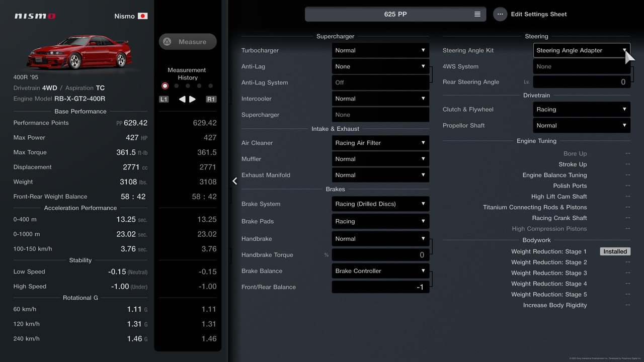The height and width of the screenshot is (362, 644).
Task: Click the L1 shoulder button icon
Action: tap(164, 100)
